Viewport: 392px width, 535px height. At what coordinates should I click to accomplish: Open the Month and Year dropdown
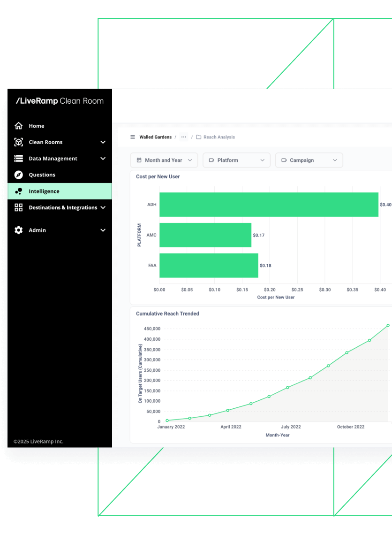(164, 160)
